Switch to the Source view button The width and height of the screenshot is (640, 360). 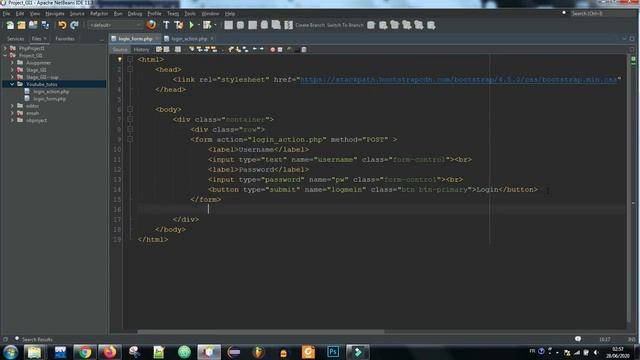(120, 49)
